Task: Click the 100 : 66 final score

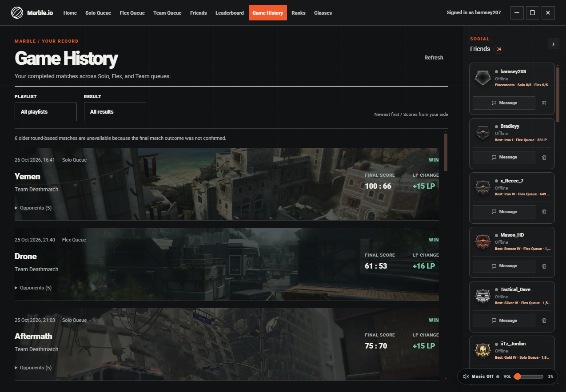Action: (378, 186)
